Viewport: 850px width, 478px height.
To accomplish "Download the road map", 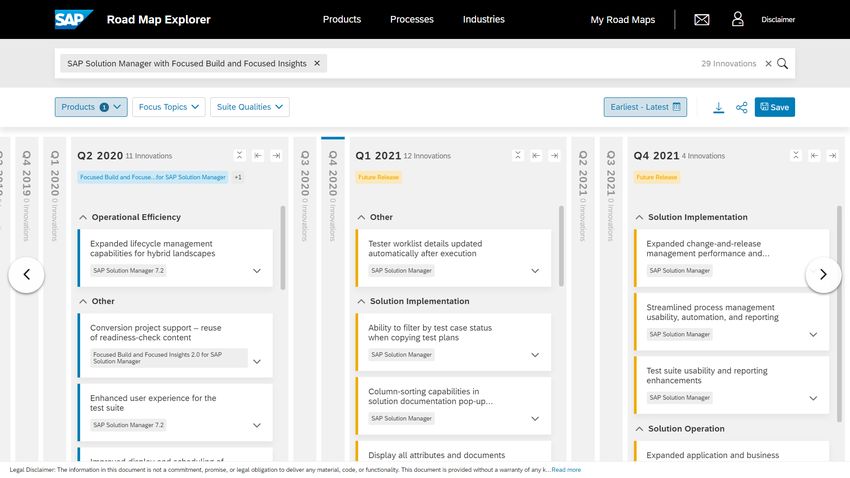I will click(718, 107).
